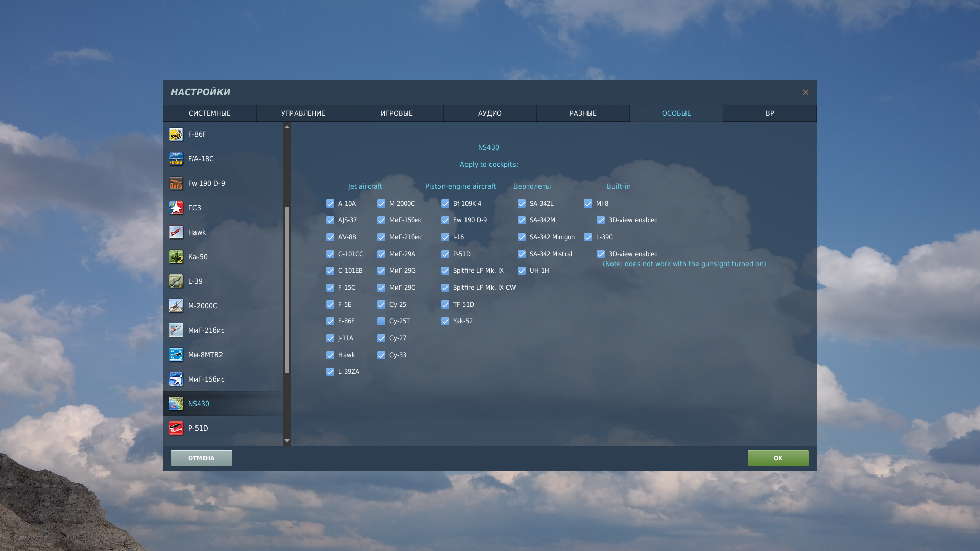Open the УПРАВЛЕНИЕ tab
This screenshot has height=551, width=980.
[303, 113]
